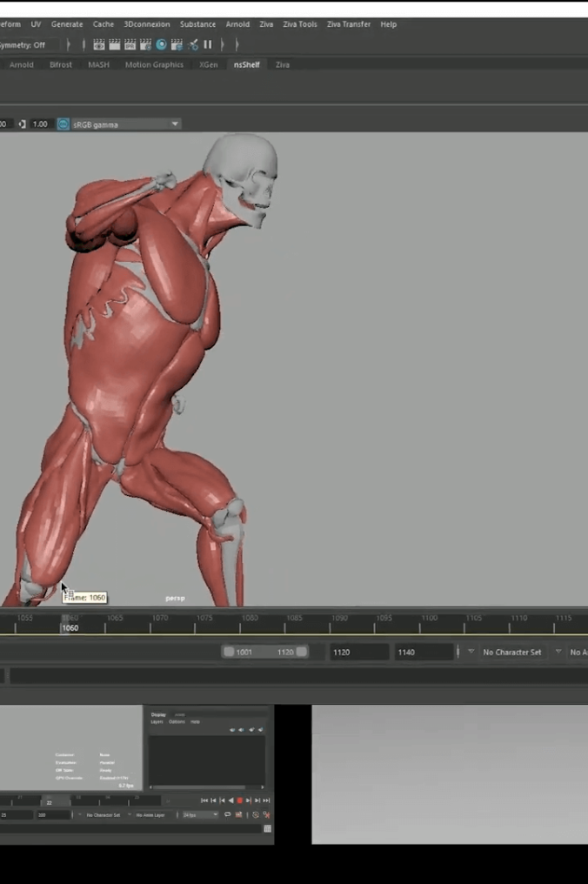The width and height of the screenshot is (588, 884).
Task: Open the Generate menu
Action: click(x=67, y=24)
